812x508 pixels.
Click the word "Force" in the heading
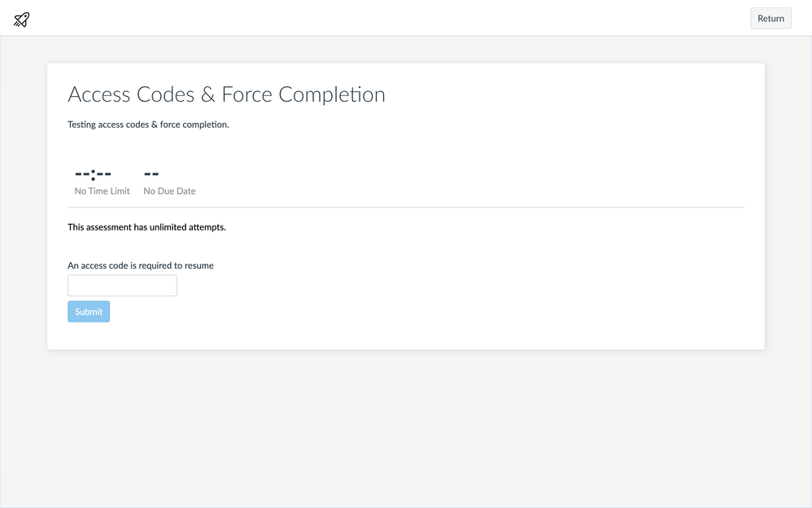(247, 95)
